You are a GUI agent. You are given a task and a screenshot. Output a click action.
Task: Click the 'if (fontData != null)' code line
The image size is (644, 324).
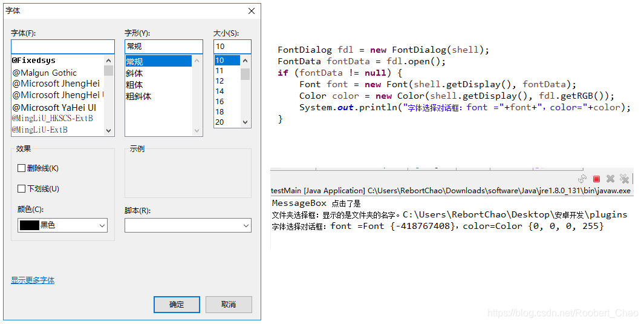[x=340, y=73]
